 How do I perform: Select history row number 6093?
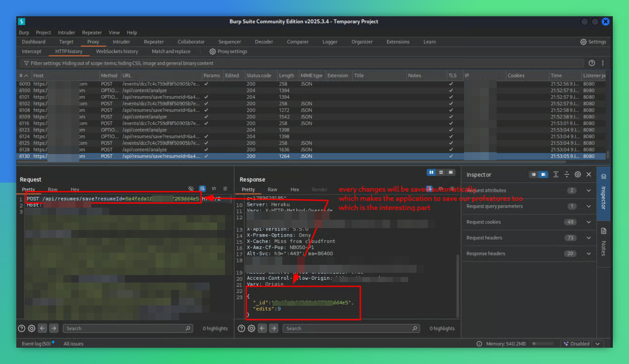pyautogui.click(x=311, y=84)
